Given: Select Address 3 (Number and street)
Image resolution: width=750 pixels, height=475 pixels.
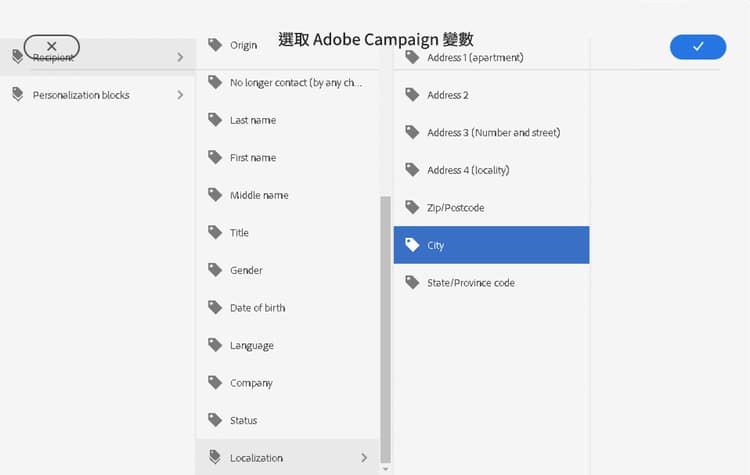Looking at the screenshot, I should [491, 133].
